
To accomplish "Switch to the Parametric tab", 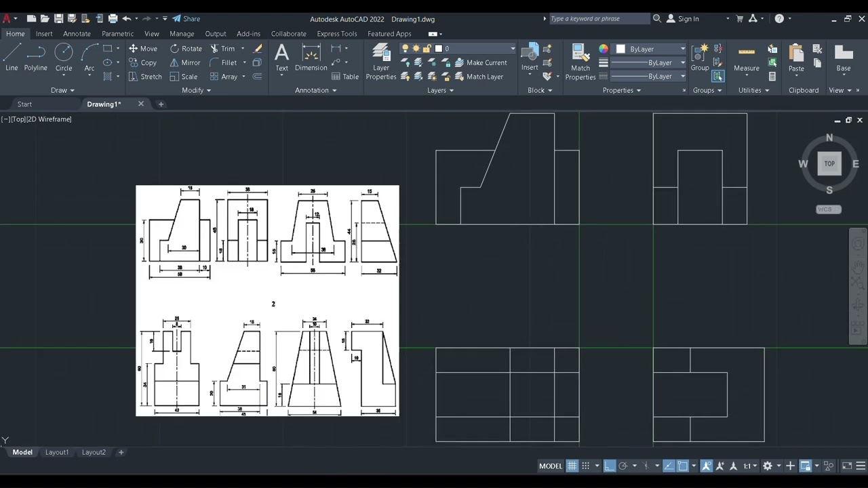I will pos(117,34).
